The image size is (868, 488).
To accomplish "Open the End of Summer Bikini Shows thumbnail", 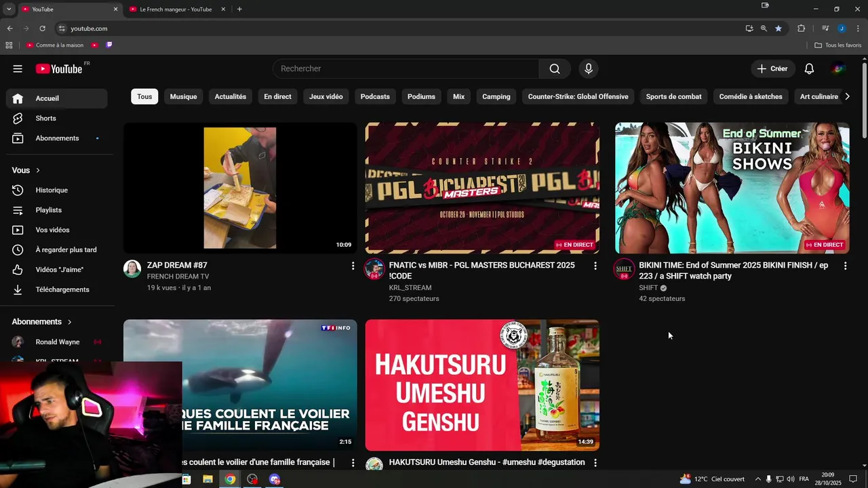I will click(732, 188).
